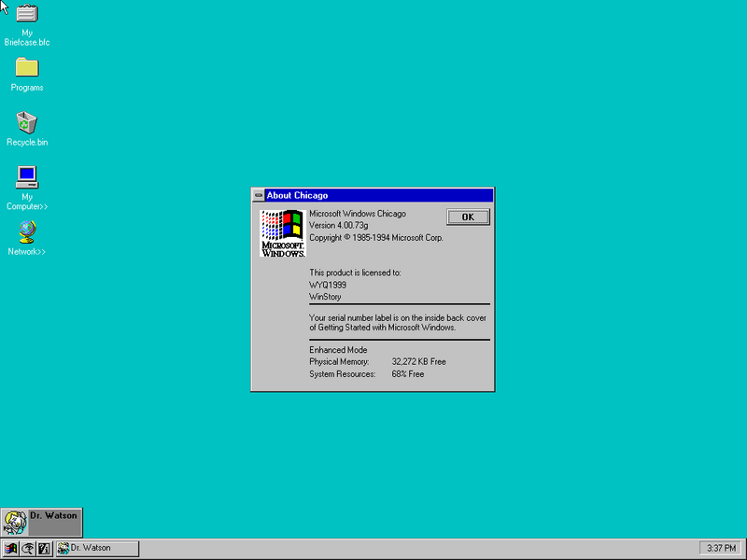Click the licensed user name WYQ1999

[x=328, y=285]
